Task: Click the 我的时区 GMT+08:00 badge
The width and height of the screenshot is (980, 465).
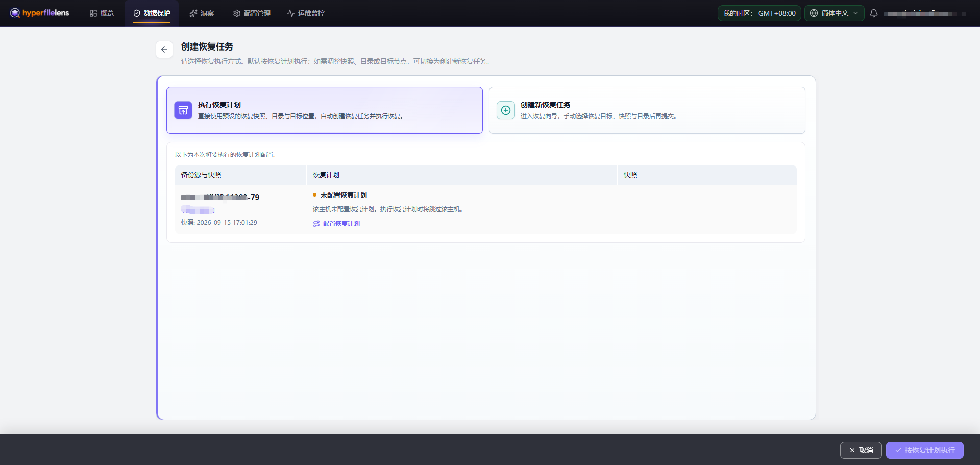Action: [x=759, y=13]
